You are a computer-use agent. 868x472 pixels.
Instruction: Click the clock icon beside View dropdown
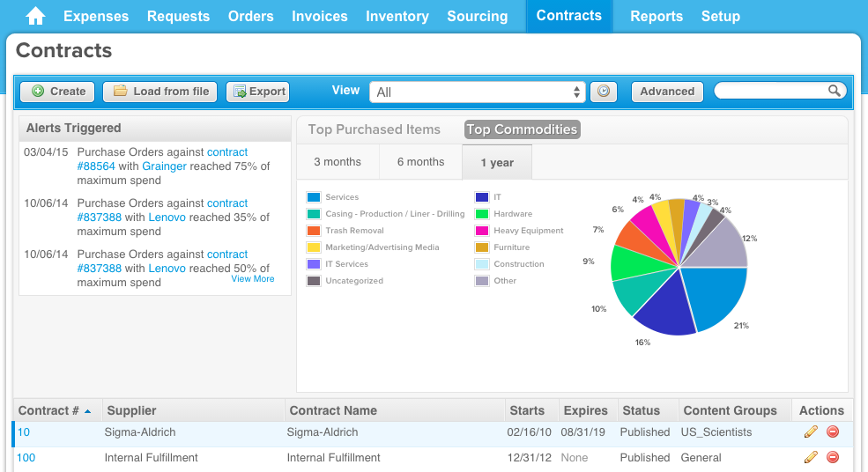click(603, 92)
